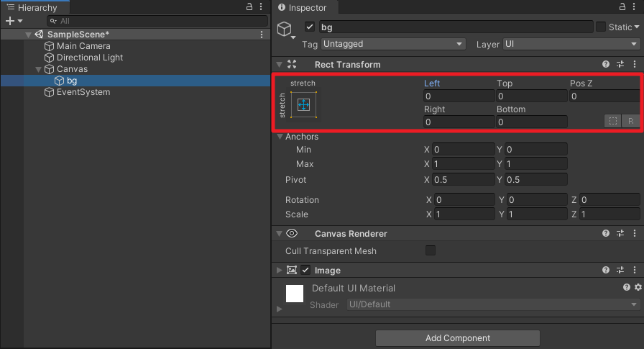Click the Pivot X field
Viewport: 644px width, 349px height.
click(x=464, y=180)
